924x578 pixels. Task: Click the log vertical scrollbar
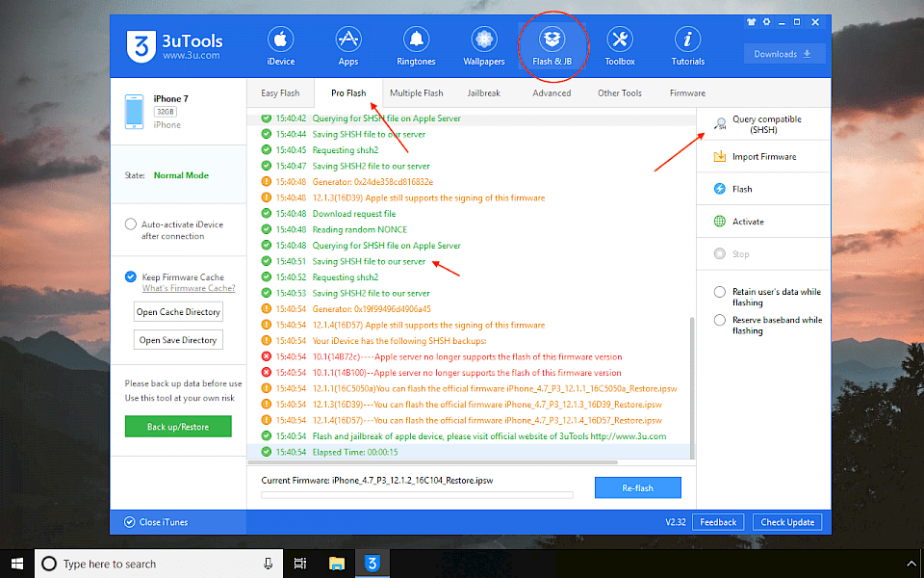pyautogui.click(x=692, y=387)
